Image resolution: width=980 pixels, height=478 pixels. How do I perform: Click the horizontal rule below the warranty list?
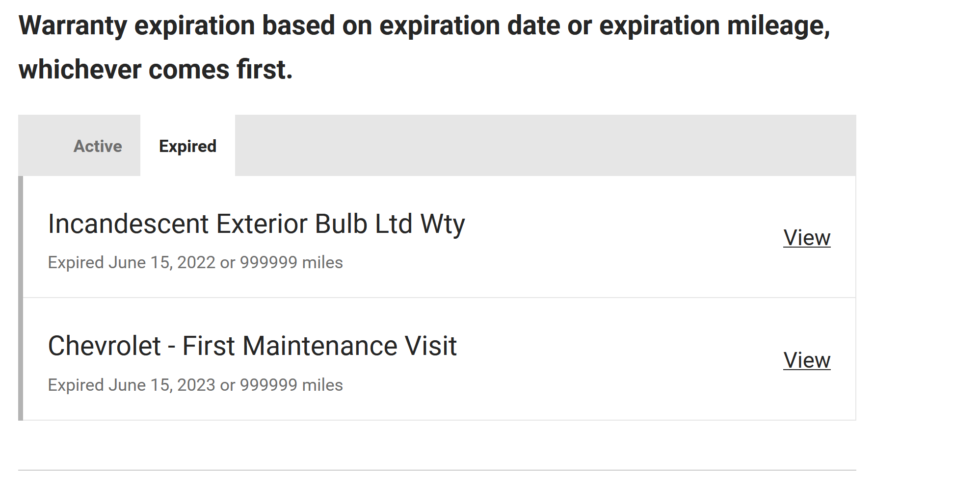[x=437, y=470]
